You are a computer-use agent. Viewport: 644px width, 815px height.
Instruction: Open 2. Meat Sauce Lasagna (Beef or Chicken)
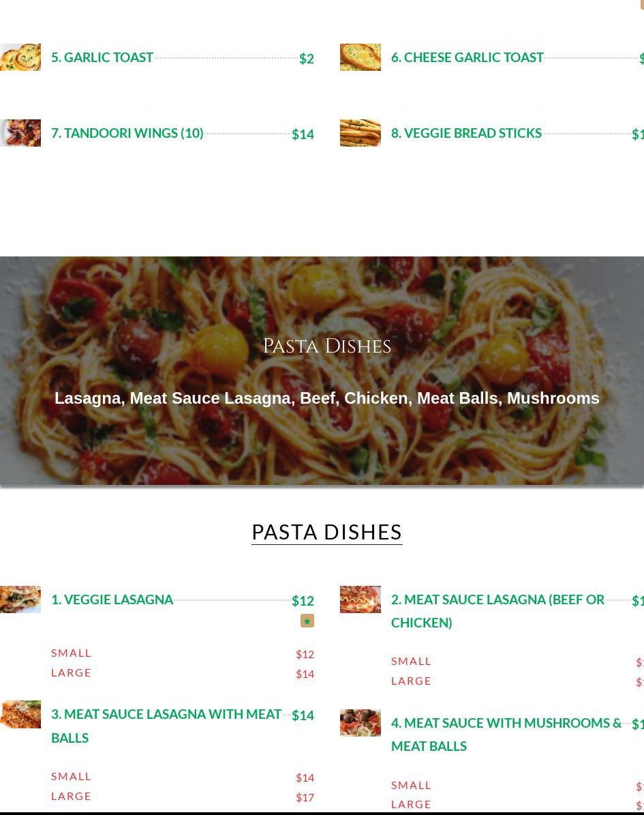(x=497, y=610)
